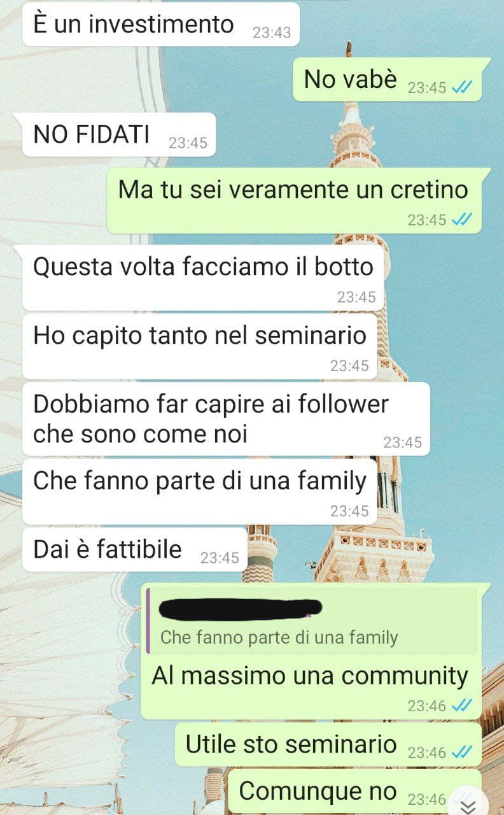Tap the double ticks under 'Al massimo una community'
504x815 pixels.
pyautogui.click(x=461, y=705)
